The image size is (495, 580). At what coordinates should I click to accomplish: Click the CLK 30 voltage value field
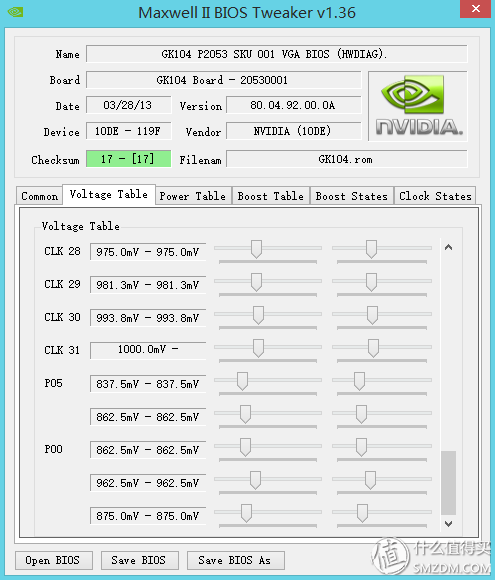coord(148,318)
